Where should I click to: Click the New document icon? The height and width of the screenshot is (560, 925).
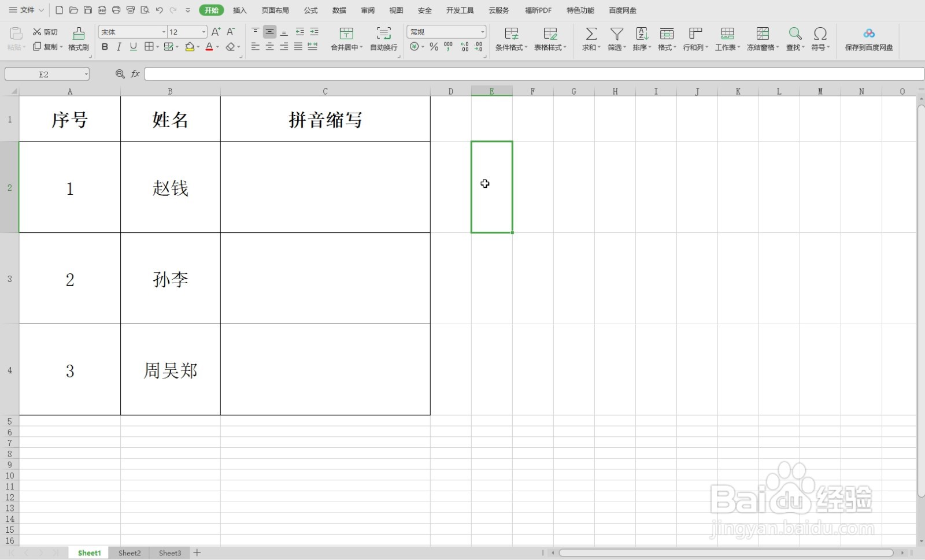click(x=59, y=10)
